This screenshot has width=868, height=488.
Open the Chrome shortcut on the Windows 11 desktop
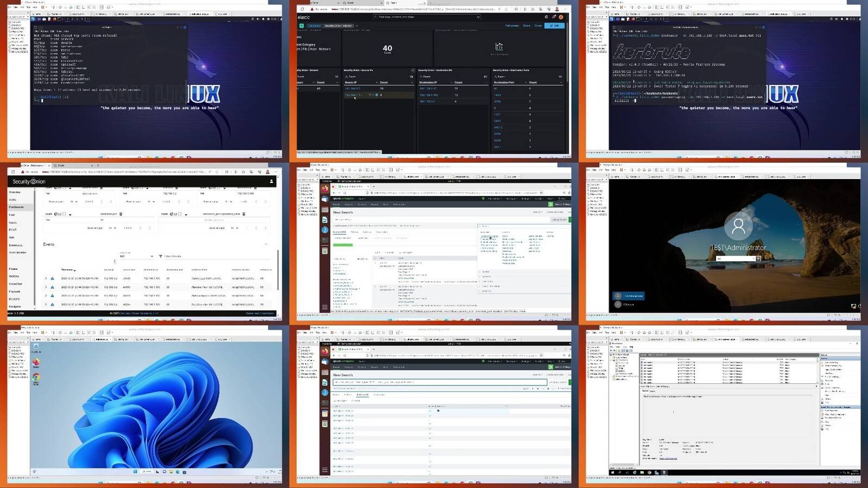tap(36, 378)
